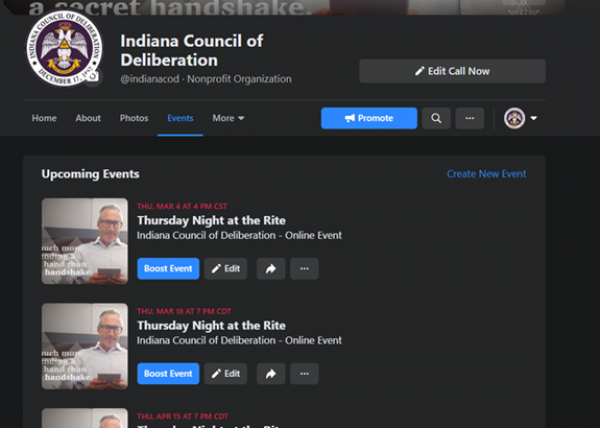Share the Mar 18 event arrow icon
600x428 pixels.
[x=271, y=374]
